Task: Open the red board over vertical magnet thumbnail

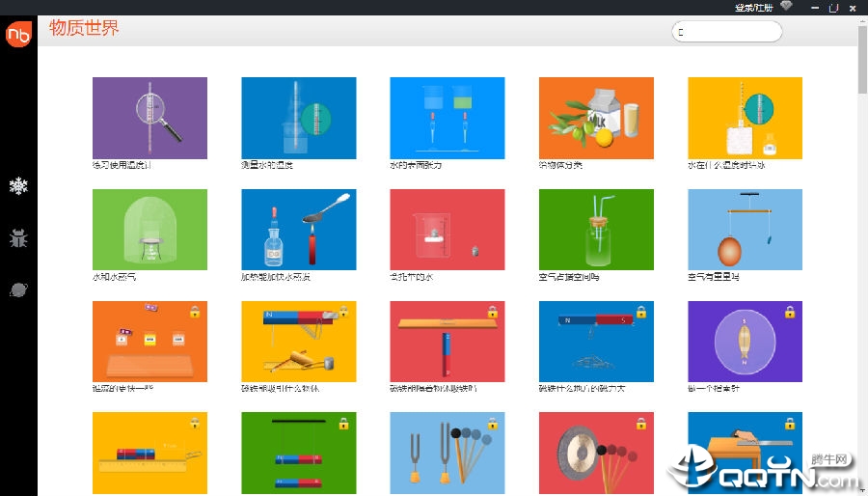Action: [448, 342]
